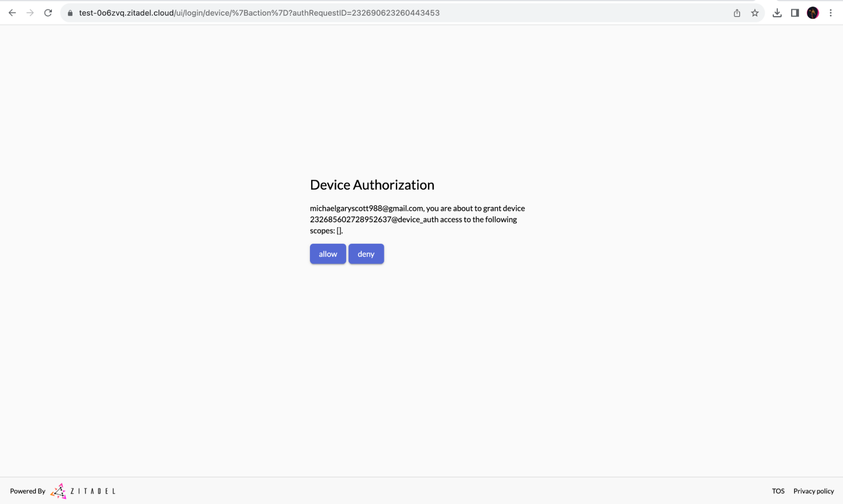
Task: Open the TOS link in footer
Action: 778,491
